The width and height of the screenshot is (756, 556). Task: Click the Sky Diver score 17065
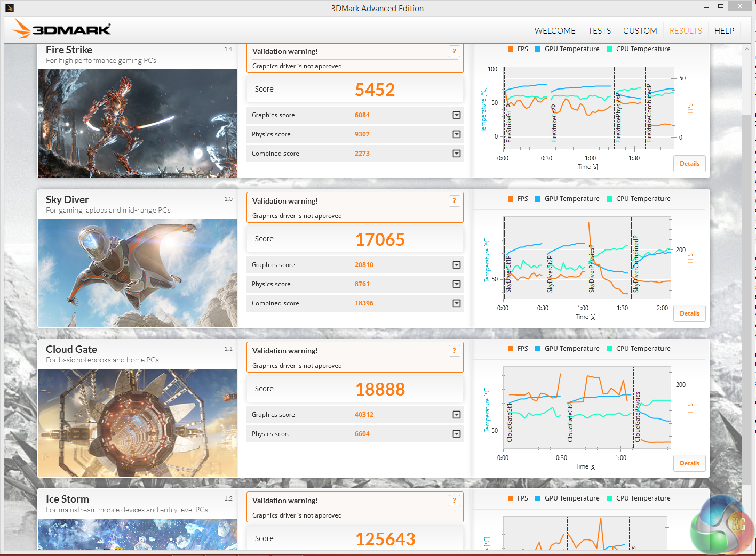point(380,239)
